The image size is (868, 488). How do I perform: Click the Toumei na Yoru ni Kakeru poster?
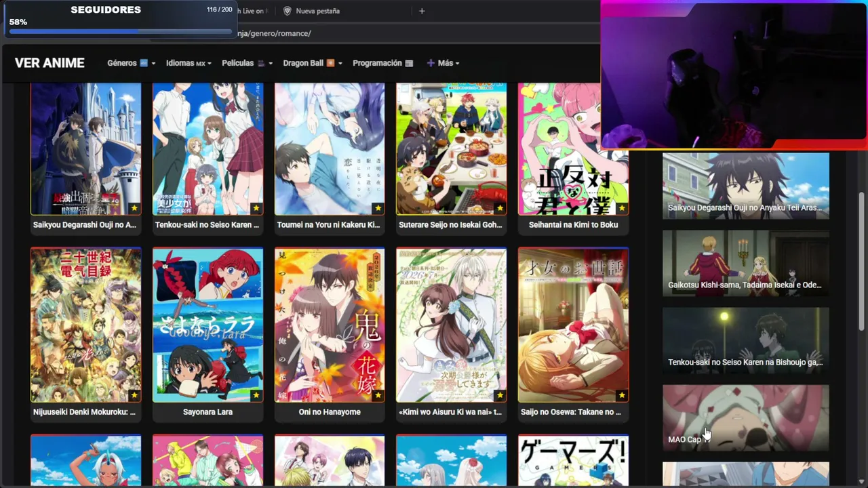pos(330,148)
